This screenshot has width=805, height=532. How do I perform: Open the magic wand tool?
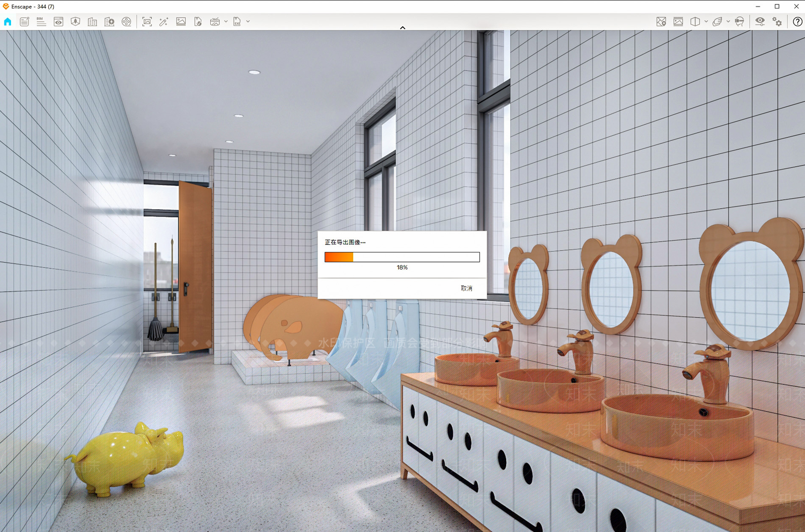click(164, 22)
